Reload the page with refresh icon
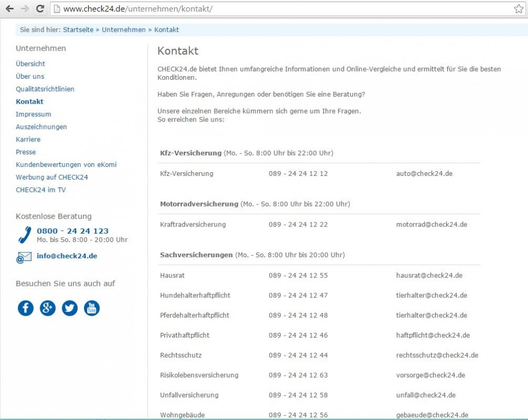The image size is (528, 420). [40, 9]
